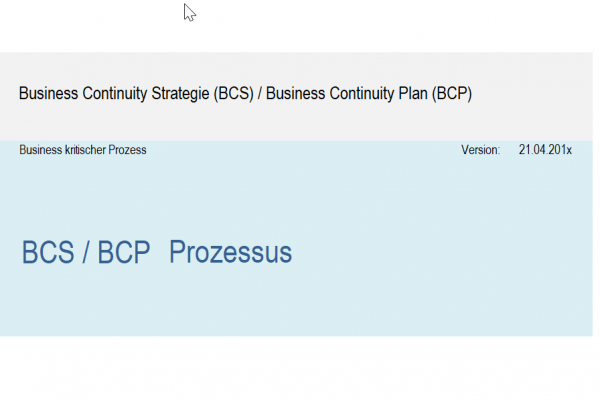Viewport: 600px width, 400px height.
Task: Click the "(BCP)" abbreviation in the title
Action: [x=452, y=94]
